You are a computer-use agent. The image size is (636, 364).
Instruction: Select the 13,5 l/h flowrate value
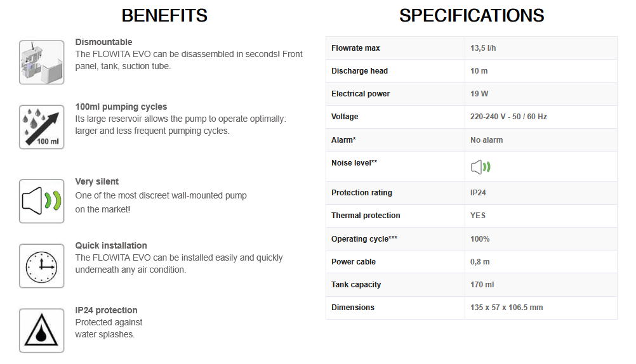pyautogui.click(x=482, y=48)
